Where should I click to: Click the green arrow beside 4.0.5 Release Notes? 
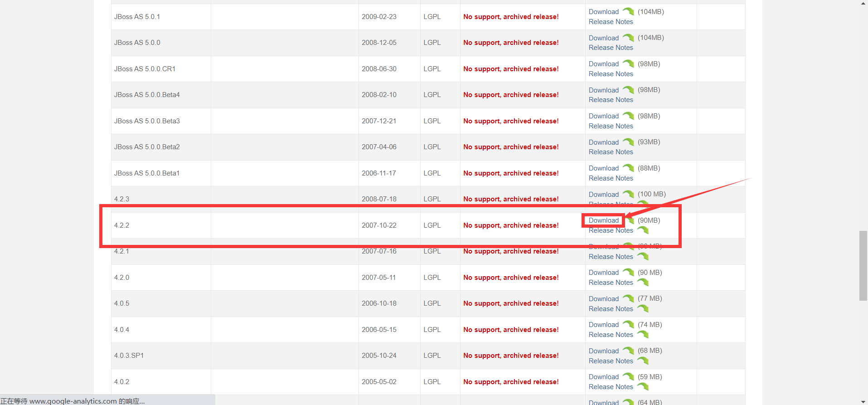643,308
